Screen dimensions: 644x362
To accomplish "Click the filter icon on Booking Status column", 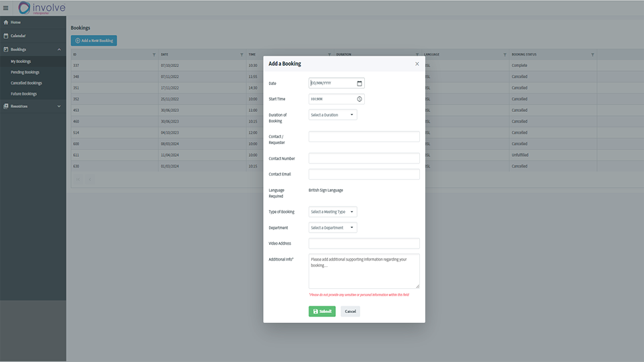I will (x=592, y=54).
